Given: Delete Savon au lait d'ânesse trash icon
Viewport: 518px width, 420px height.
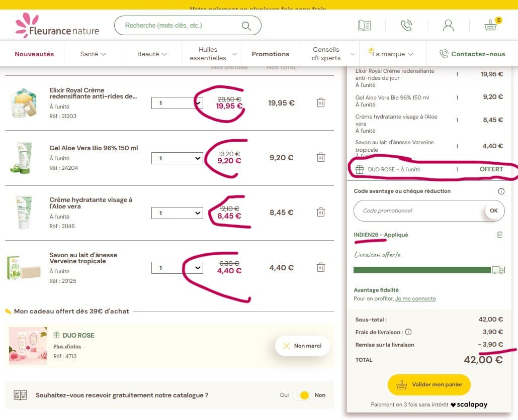Looking at the screenshot, I should coord(321,267).
